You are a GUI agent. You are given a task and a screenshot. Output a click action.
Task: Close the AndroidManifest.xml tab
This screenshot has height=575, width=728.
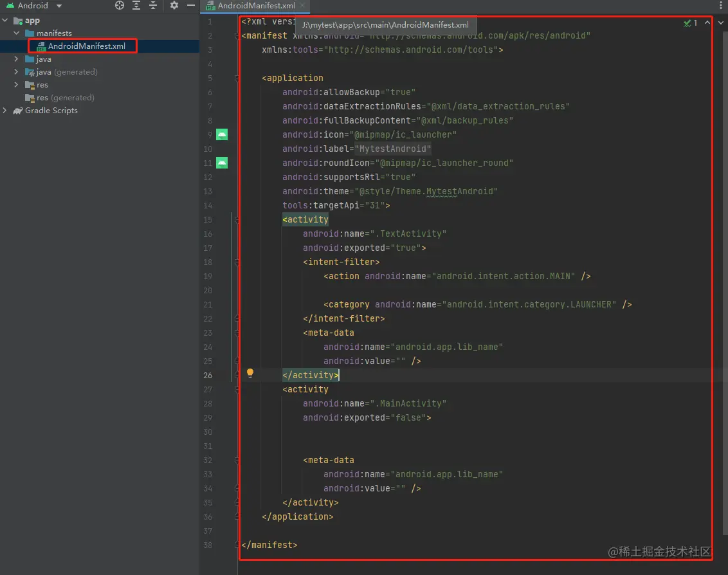point(302,6)
